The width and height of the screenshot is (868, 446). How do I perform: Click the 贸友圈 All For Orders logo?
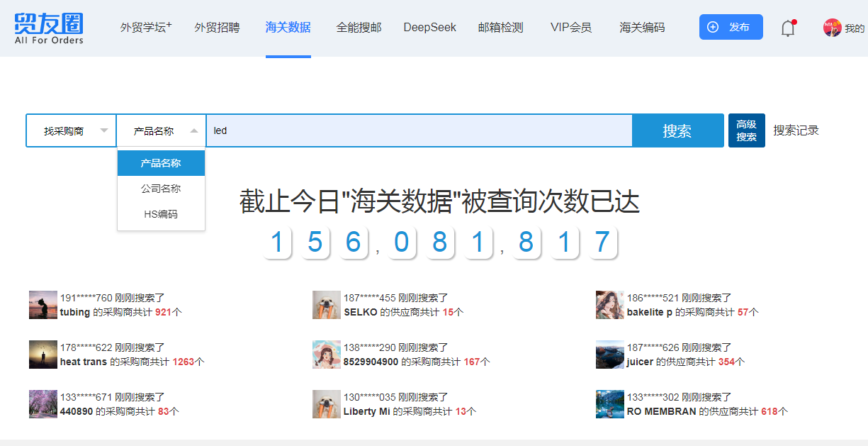point(49,28)
